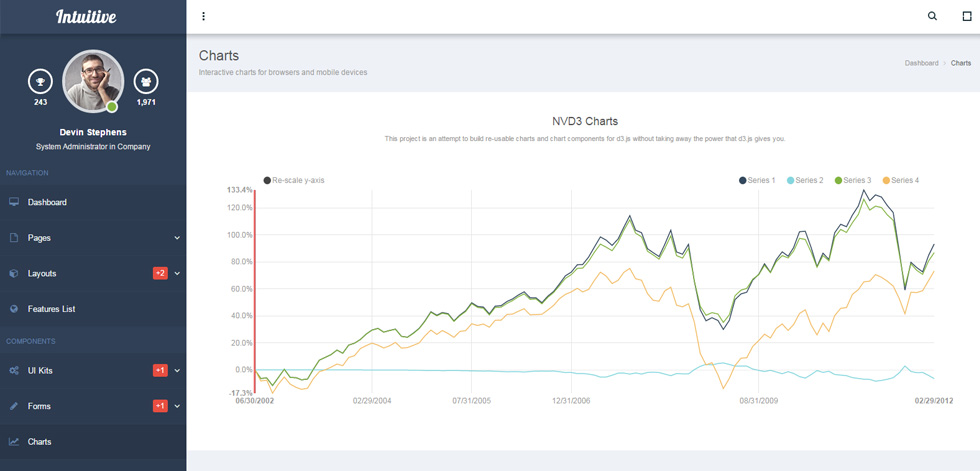Click the Pages document icon
The height and width of the screenshot is (471, 980).
14,238
